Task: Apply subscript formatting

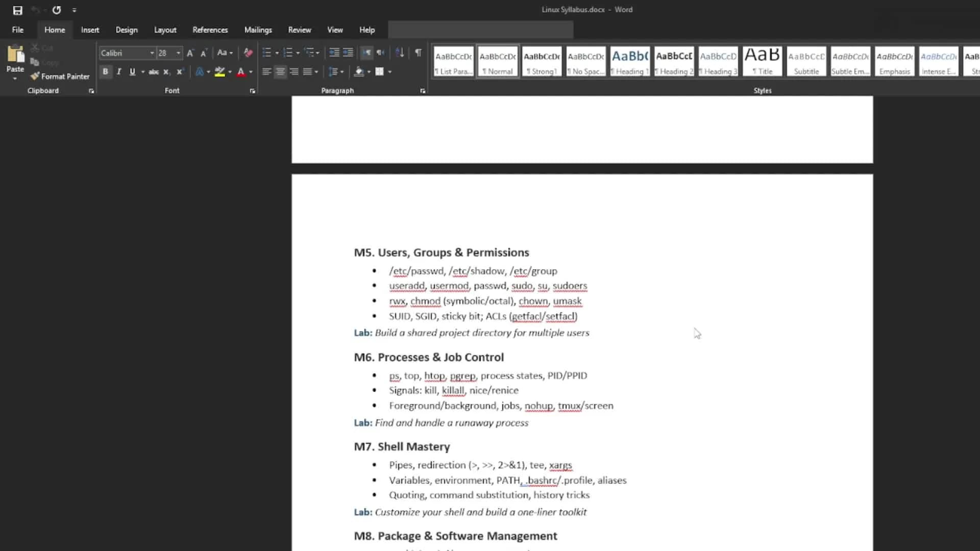Action: pyautogui.click(x=166, y=72)
